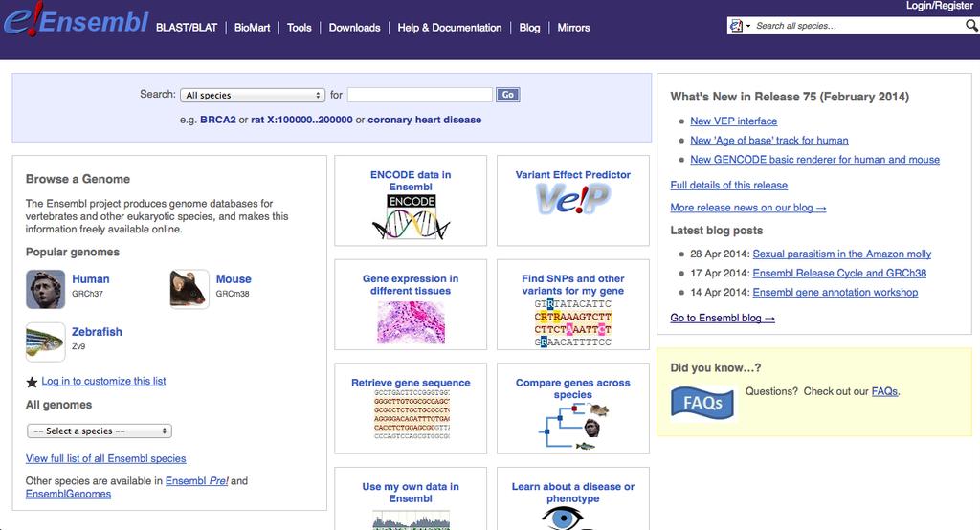Open BLAST/BLAT in the top menu
Viewport: 980px width, 530px height.
(187, 28)
